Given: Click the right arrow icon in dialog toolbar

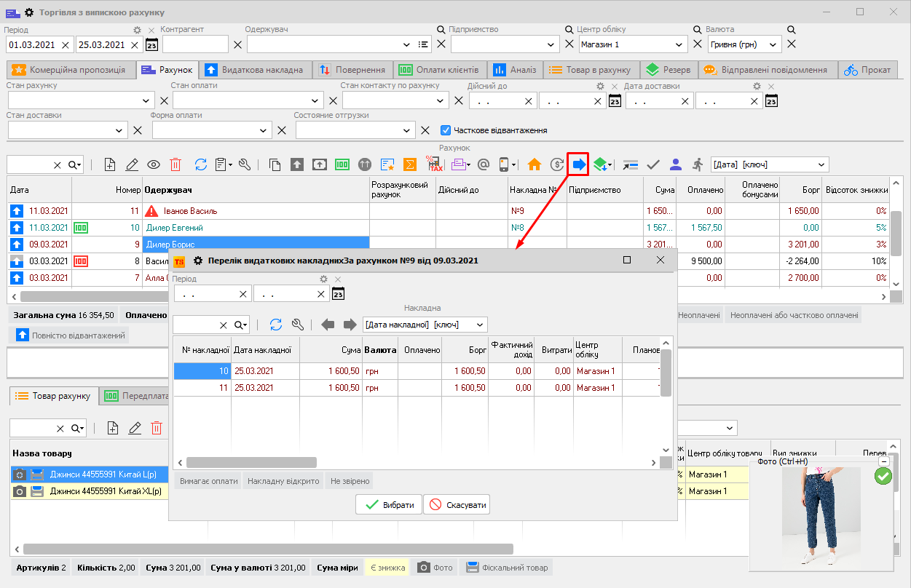Looking at the screenshot, I should click(x=350, y=325).
